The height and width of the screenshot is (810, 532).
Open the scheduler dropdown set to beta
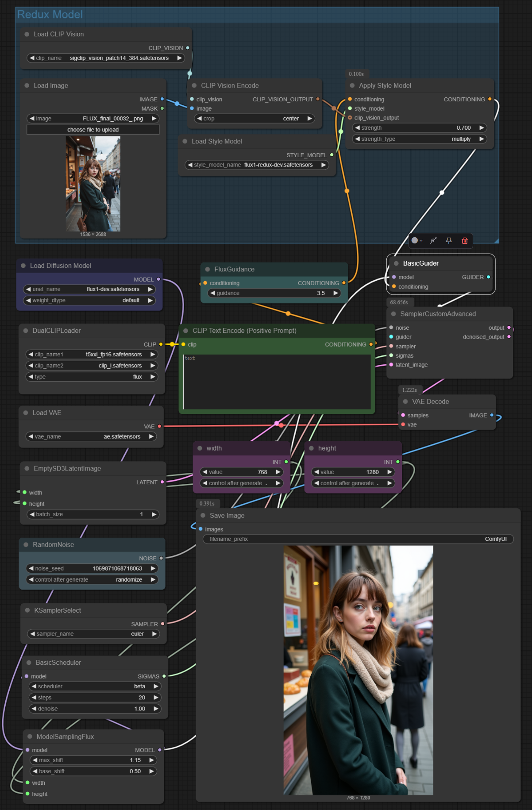click(95, 687)
